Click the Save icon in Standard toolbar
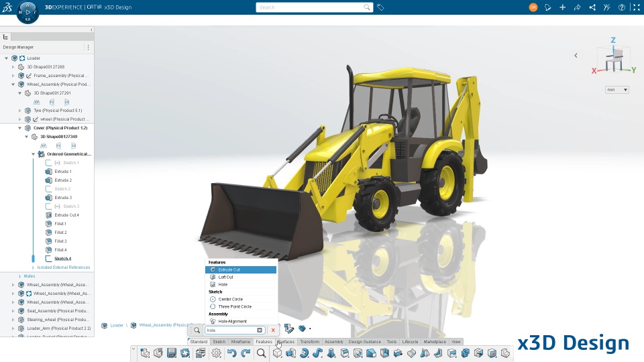The width and height of the screenshot is (644, 362). click(172, 353)
